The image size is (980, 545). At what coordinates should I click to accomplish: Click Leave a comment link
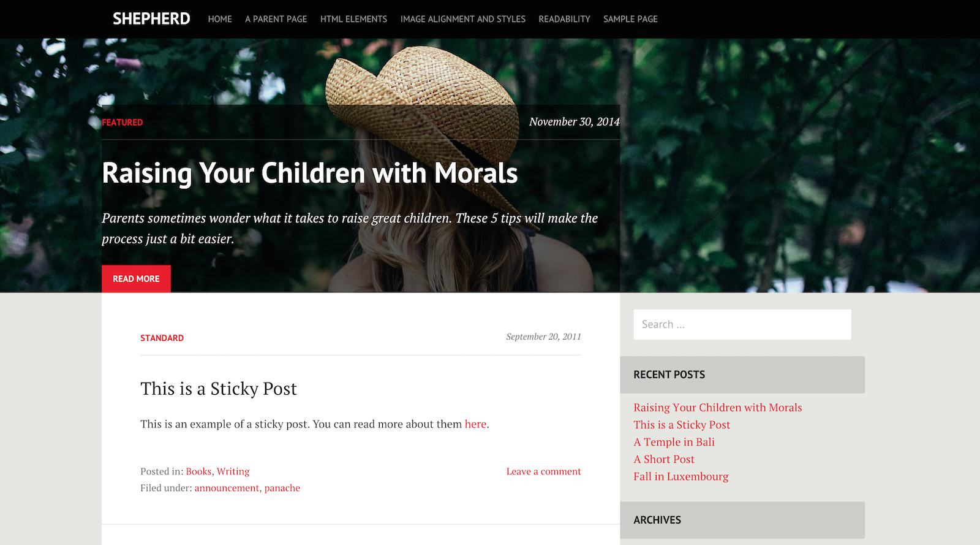[544, 471]
